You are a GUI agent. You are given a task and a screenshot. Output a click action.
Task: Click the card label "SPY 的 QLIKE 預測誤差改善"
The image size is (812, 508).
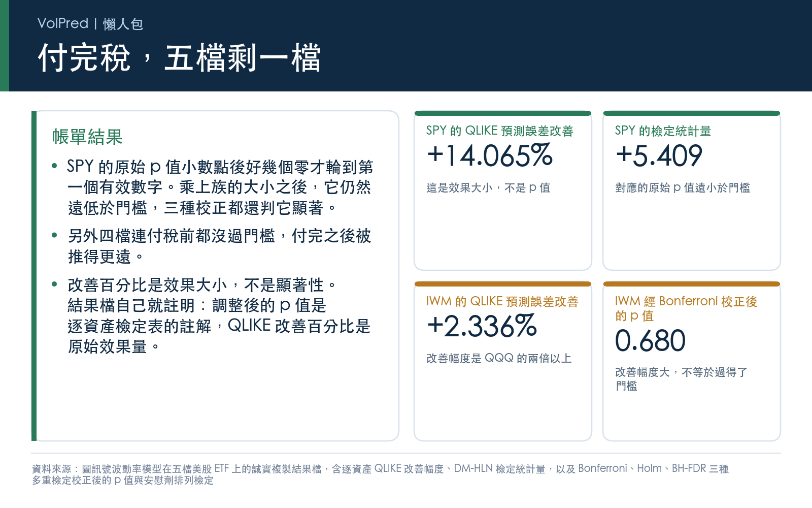(x=500, y=131)
